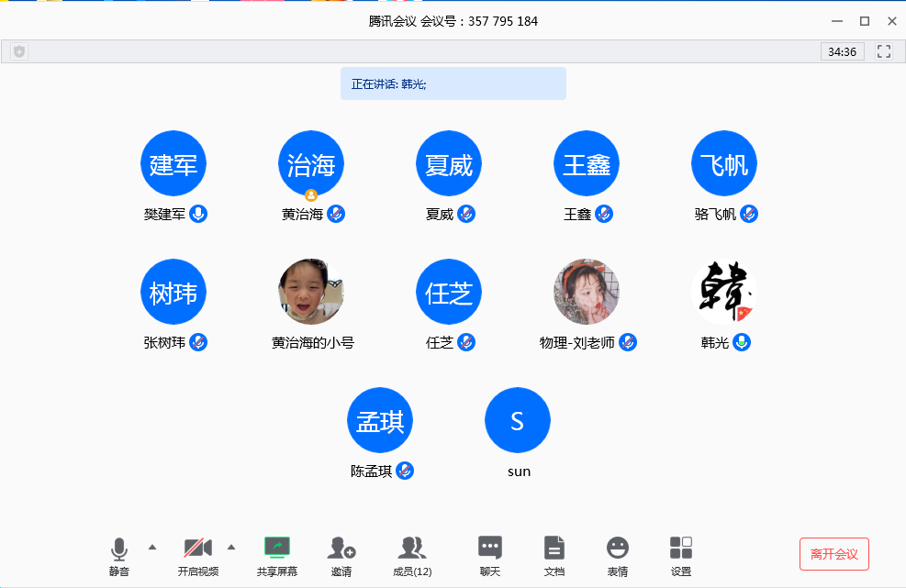Open the video options arrow beside 开启视频
The image size is (906, 588).
point(231,547)
